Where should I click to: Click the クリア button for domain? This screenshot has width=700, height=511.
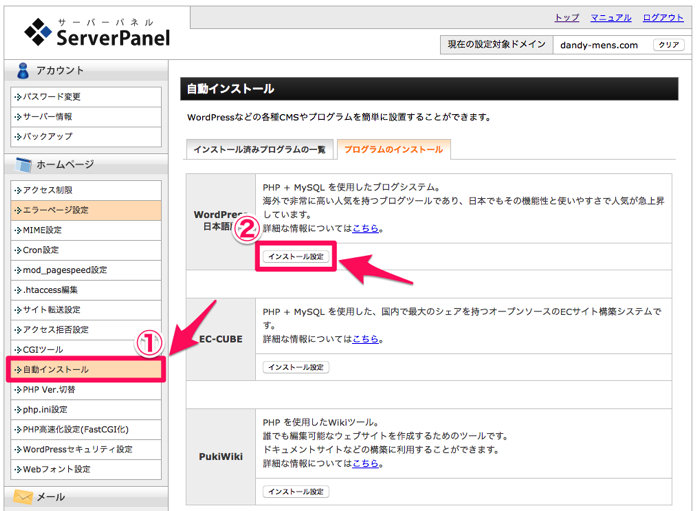point(669,45)
